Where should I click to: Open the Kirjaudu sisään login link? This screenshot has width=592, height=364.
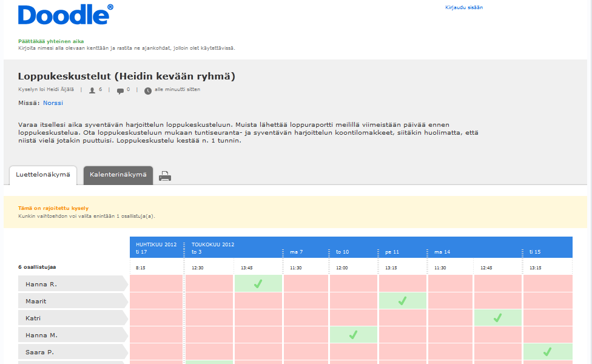(464, 7)
